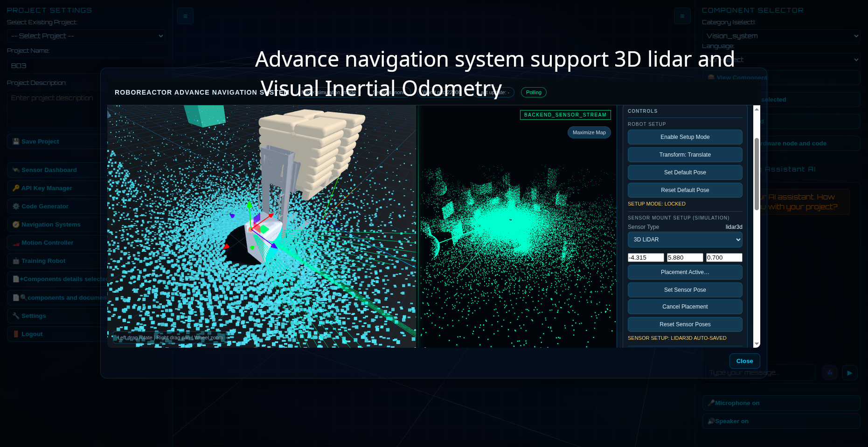Click the CONTROLS panel heading
868x447 pixels.
[642, 111]
